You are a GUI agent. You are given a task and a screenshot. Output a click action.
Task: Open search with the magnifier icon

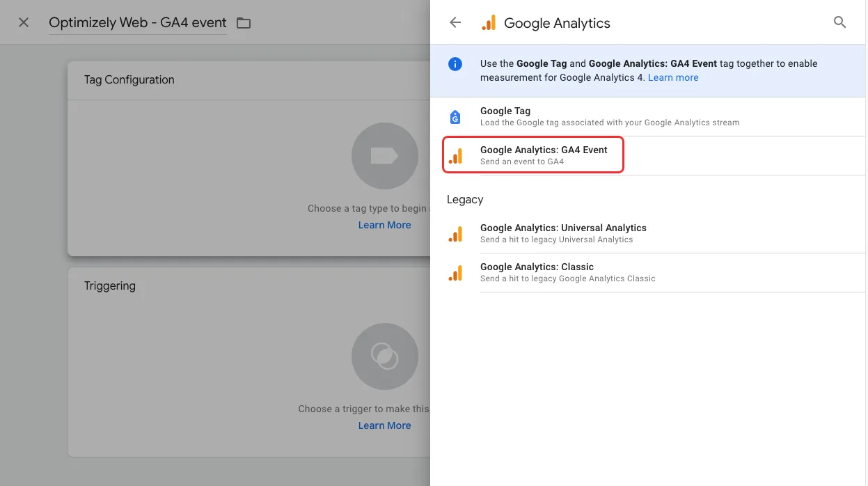pyautogui.click(x=840, y=22)
